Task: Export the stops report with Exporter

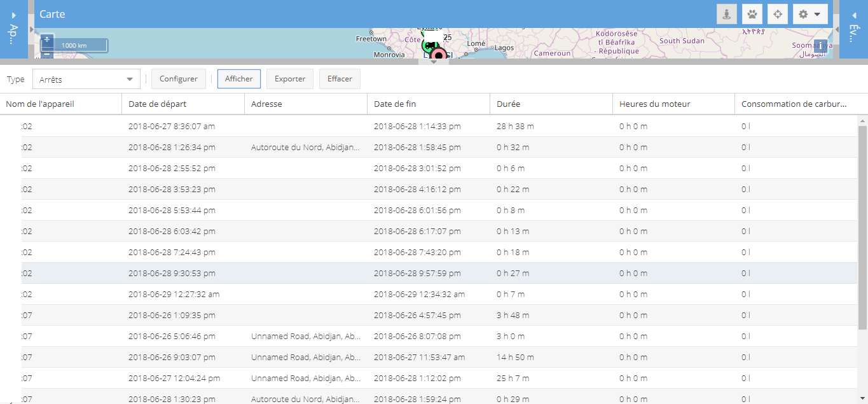Action: click(289, 78)
